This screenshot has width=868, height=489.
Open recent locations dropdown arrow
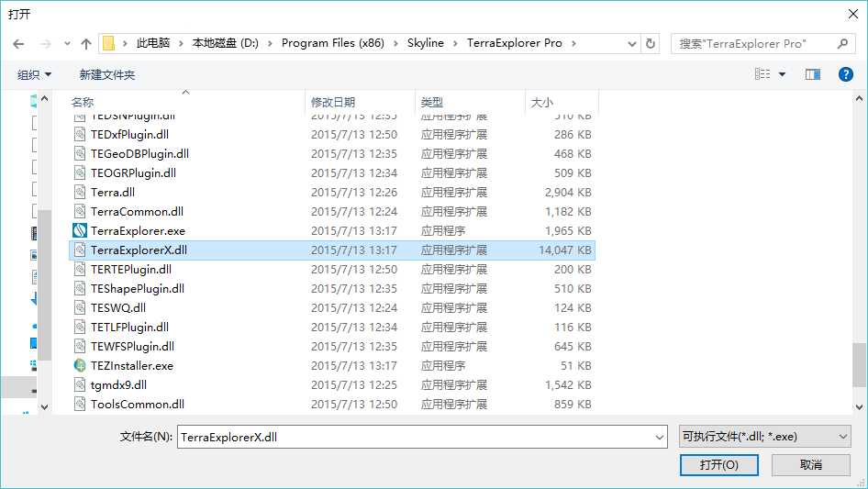coord(67,44)
